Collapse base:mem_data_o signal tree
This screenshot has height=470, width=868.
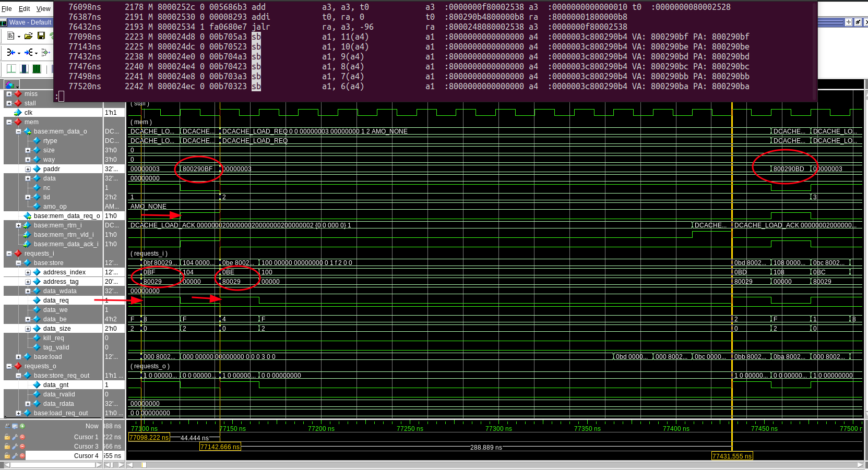click(18, 131)
